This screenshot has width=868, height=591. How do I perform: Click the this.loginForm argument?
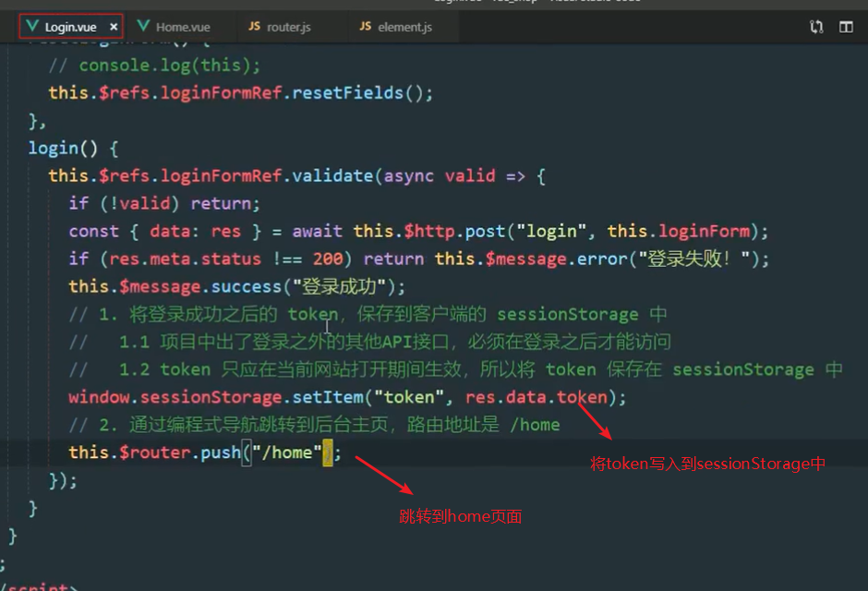(x=679, y=231)
